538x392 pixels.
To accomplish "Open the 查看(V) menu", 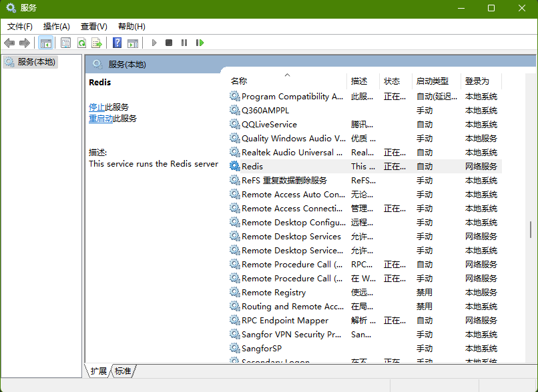I will tap(94, 27).
